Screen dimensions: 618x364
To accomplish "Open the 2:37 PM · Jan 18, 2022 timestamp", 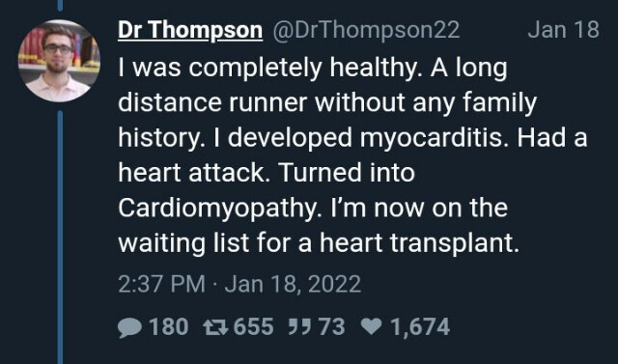I will pyautogui.click(x=239, y=284).
